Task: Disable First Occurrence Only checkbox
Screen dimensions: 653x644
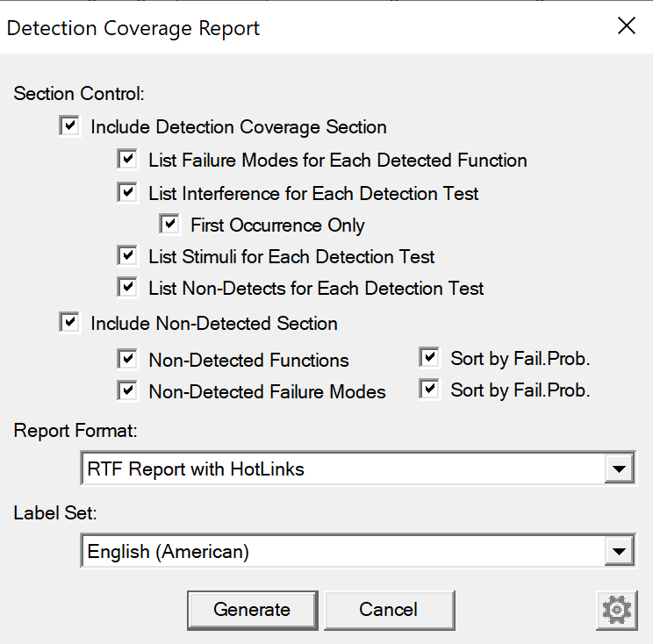Action: tap(169, 224)
